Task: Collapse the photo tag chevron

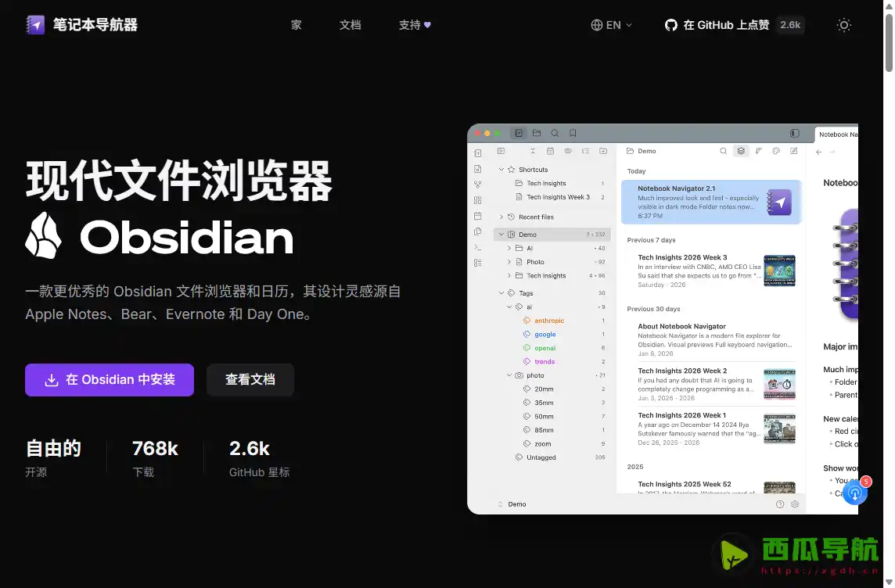Action: click(x=509, y=375)
